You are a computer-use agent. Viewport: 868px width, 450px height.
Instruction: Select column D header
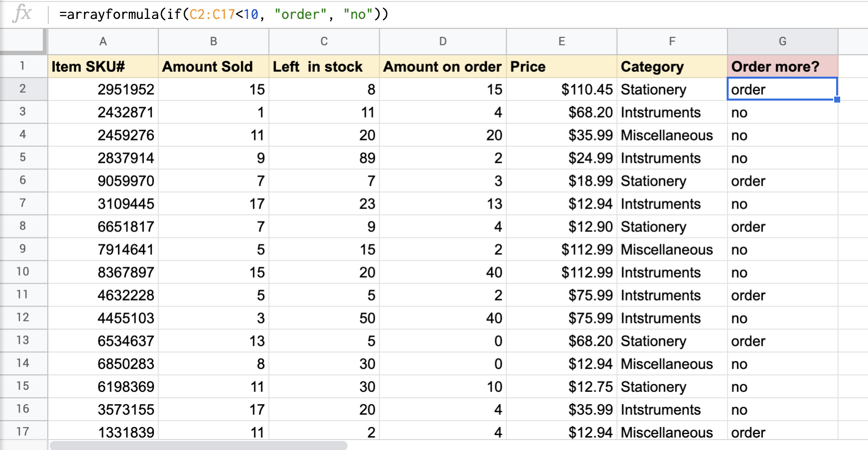tap(443, 41)
